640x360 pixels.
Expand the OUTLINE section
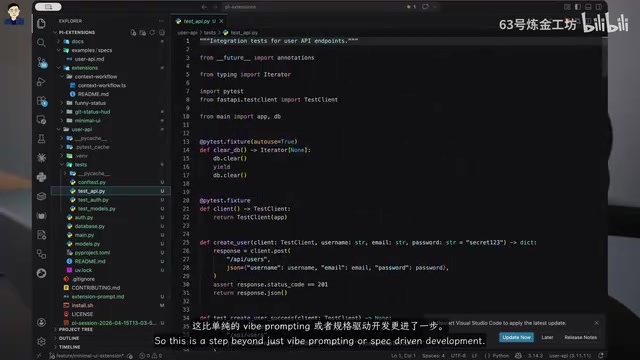(x=110, y=338)
